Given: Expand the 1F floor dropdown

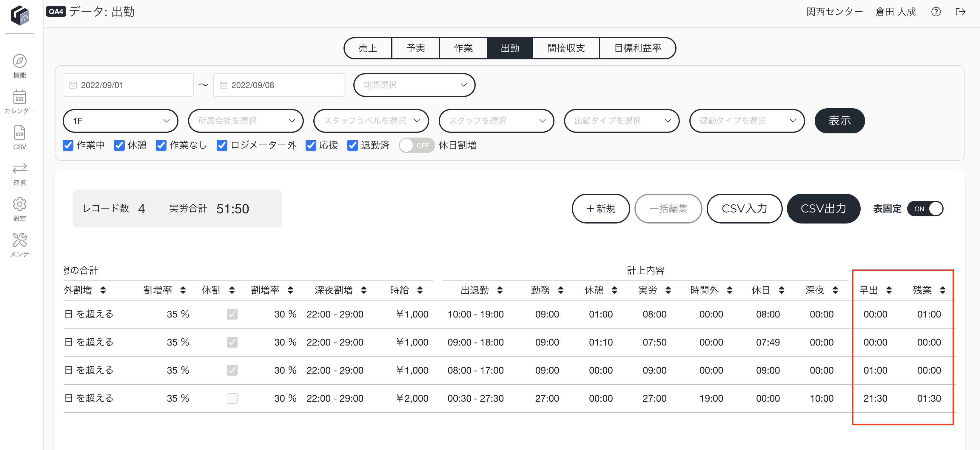Looking at the screenshot, I should click(x=120, y=121).
